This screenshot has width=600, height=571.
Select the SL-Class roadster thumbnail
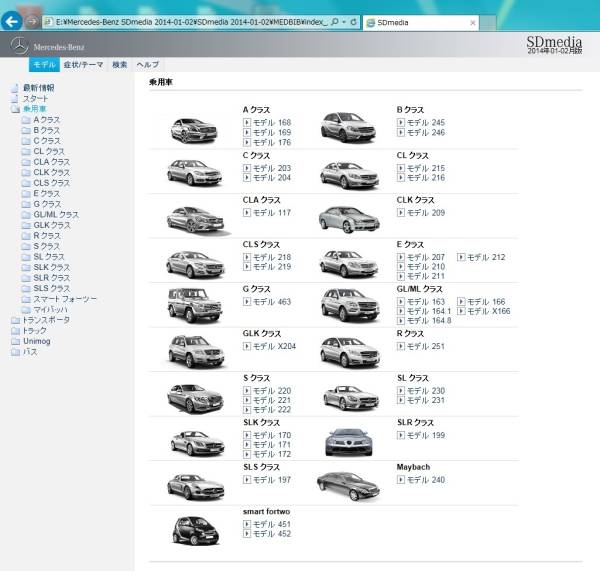tap(351, 397)
